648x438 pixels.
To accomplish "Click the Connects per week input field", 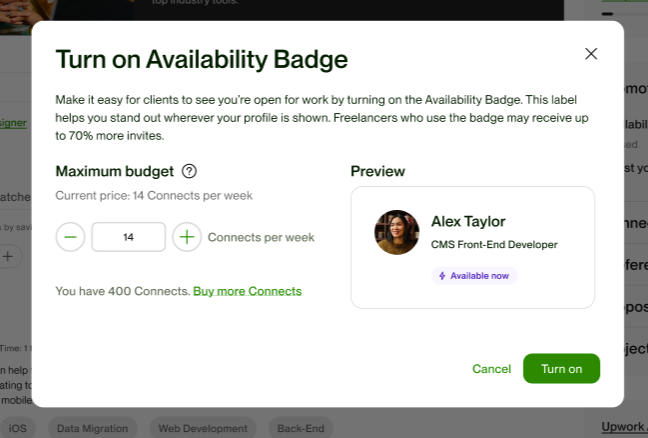I will [x=128, y=237].
